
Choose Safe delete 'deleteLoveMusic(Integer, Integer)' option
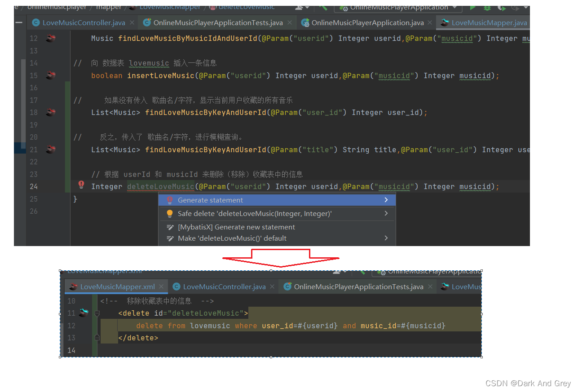277,214
